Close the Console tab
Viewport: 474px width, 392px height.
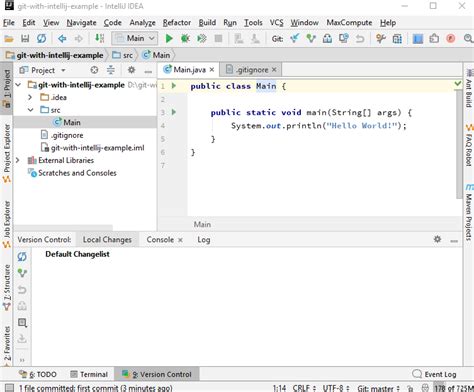pyautogui.click(x=180, y=240)
